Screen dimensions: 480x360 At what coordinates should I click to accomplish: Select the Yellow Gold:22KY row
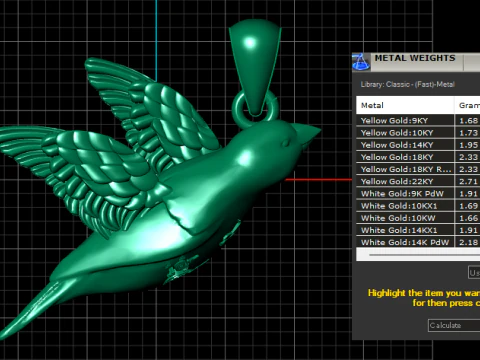(x=418, y=181)
